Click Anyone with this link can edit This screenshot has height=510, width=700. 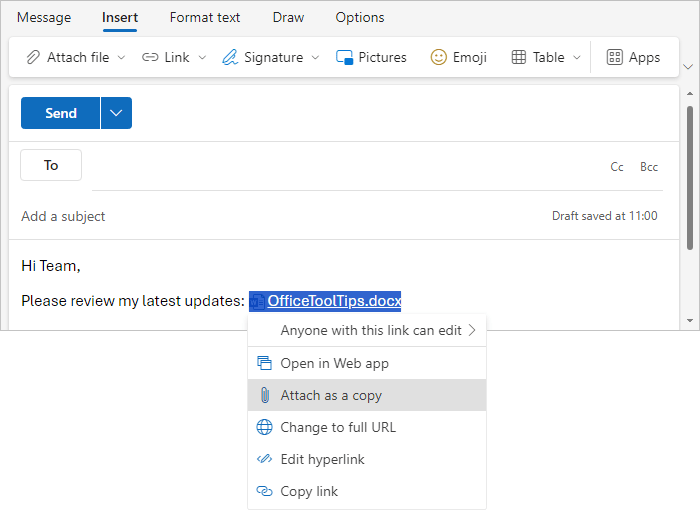[367, 330]
